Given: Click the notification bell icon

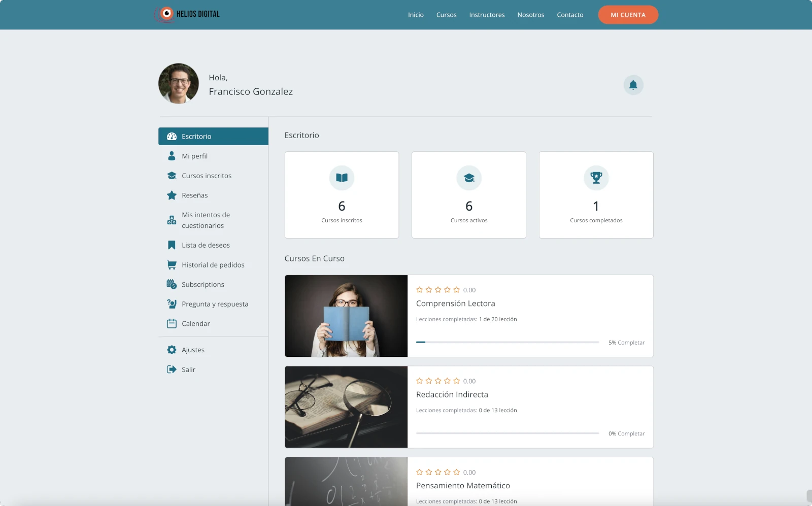Looking at the screenshot, I should [x=633, y=85].
